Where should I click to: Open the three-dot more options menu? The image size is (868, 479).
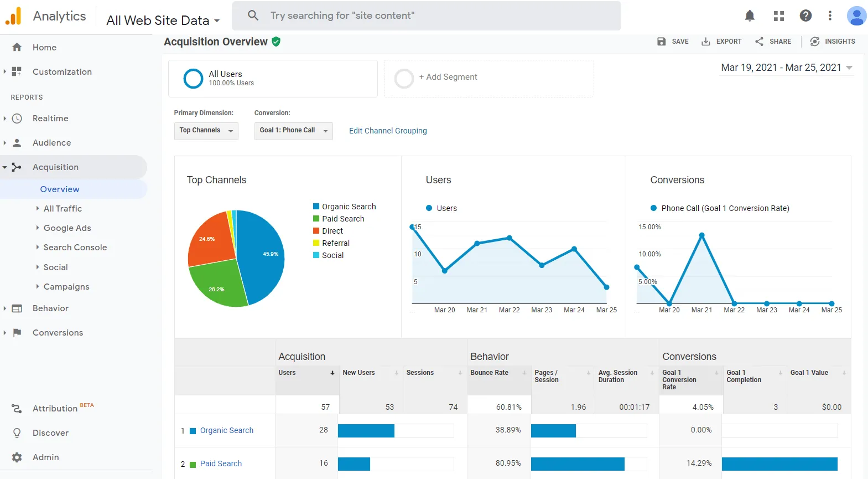pyautogui.click(x=830, y=16)
